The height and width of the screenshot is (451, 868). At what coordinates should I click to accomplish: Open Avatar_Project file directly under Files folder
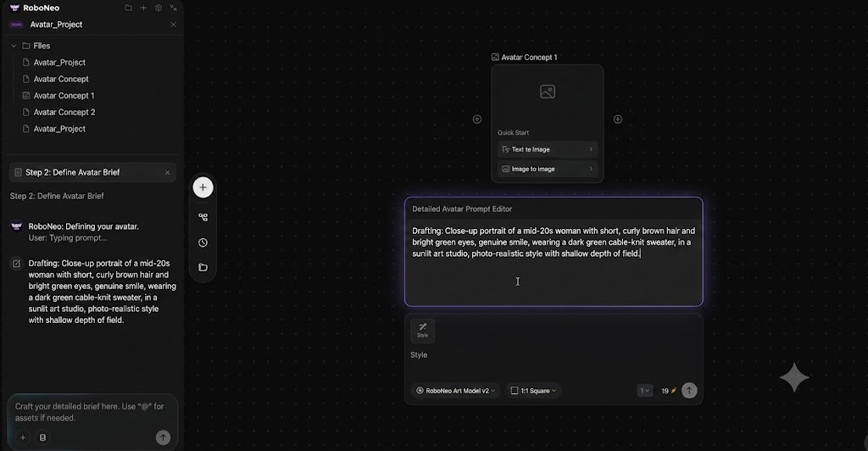59,63
